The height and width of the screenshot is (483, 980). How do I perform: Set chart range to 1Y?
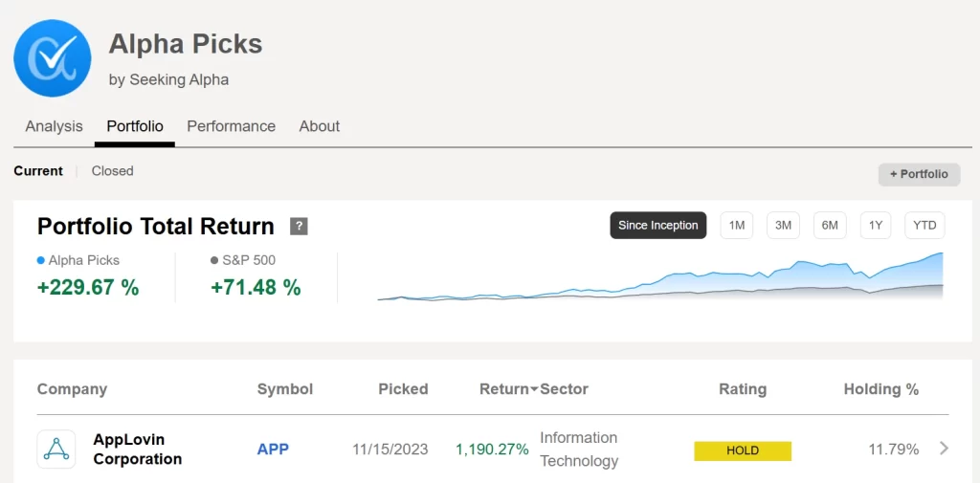876,226
